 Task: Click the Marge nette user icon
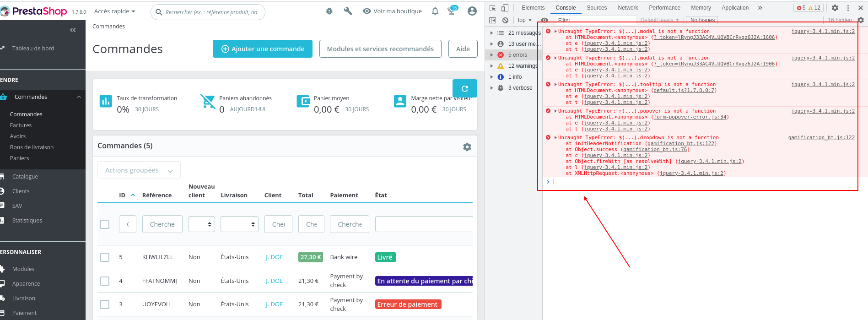tap(400, 101)
